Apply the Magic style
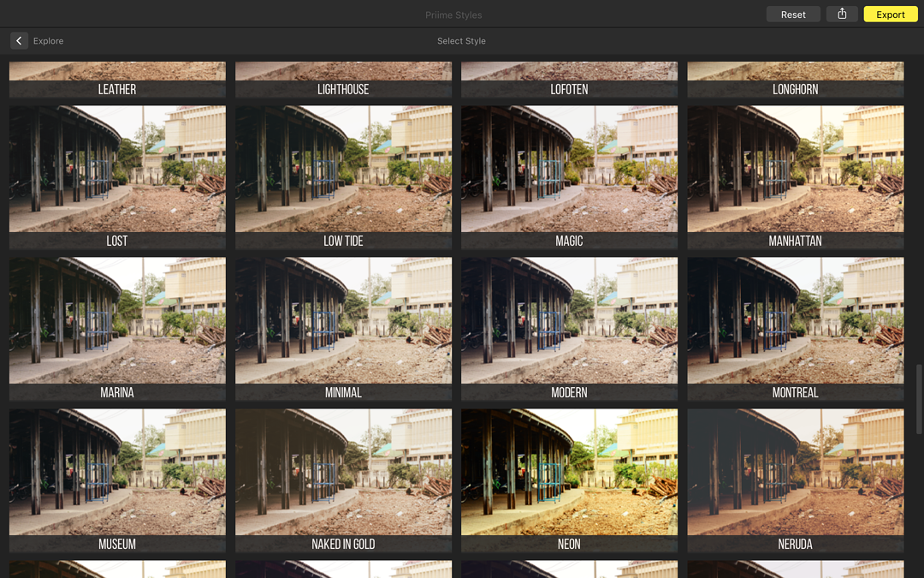Viewport: 924px width, 578px height. coord(569,177)
